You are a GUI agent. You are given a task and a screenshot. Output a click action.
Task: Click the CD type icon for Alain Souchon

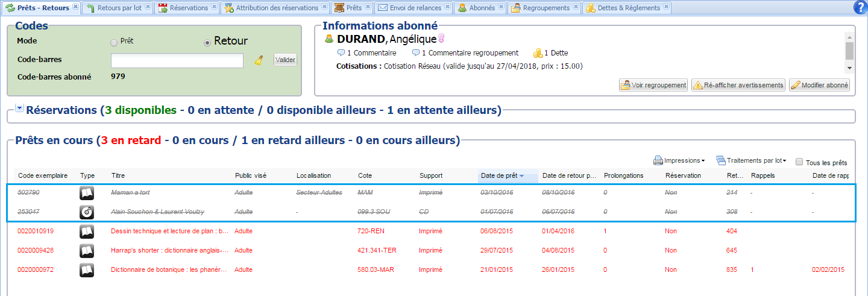(87, 212)
